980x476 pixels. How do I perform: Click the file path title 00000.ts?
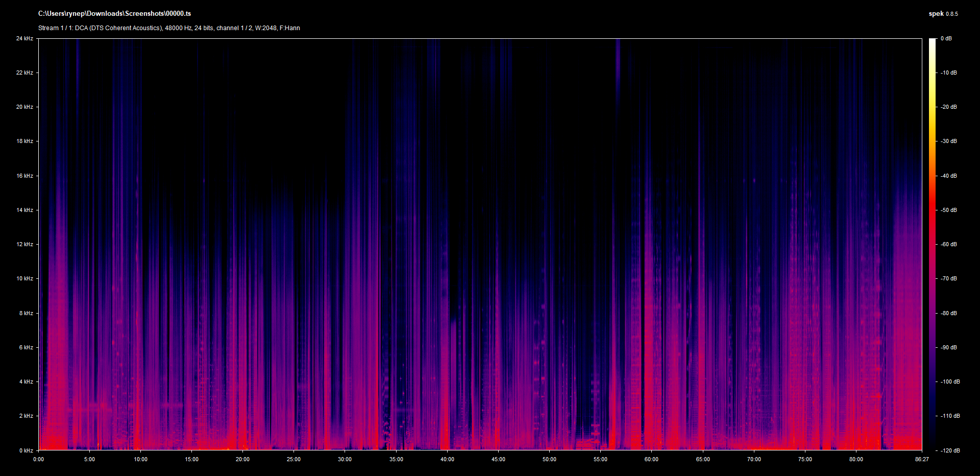click(x=114, y=14)
